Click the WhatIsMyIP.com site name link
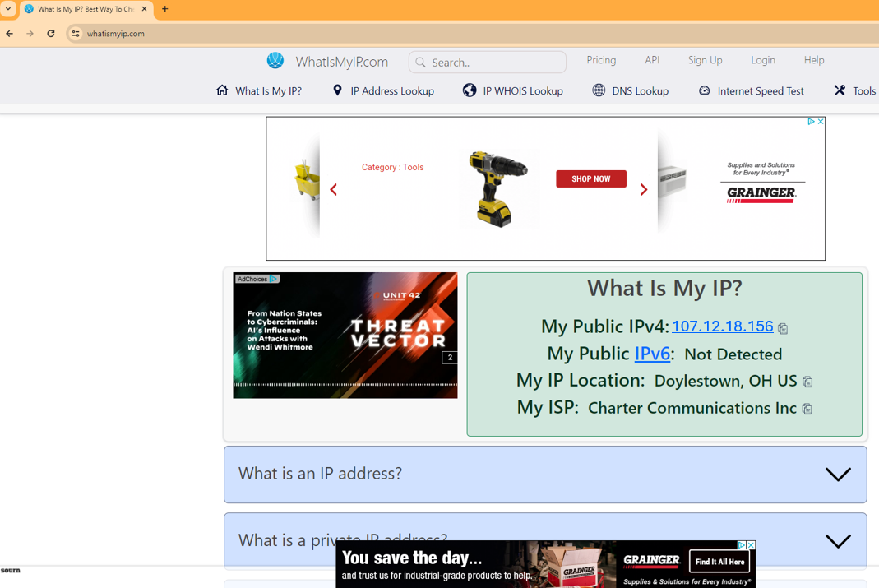 (x=342, y=62)
